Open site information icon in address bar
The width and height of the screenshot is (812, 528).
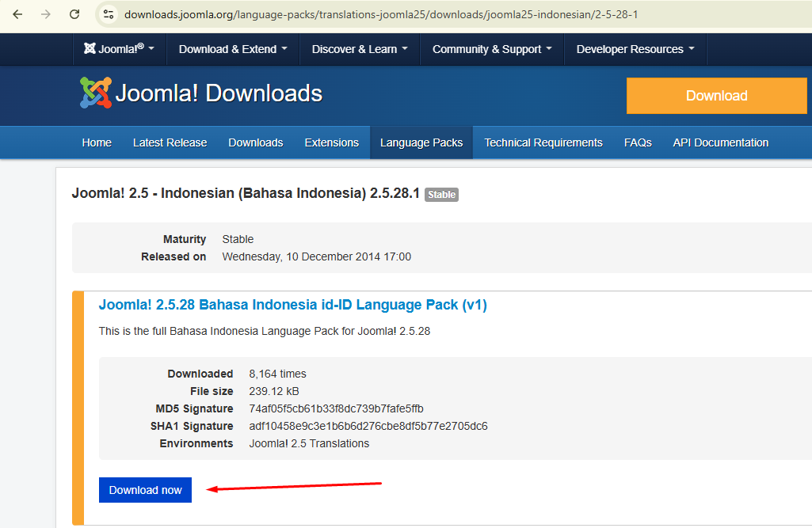109,14
